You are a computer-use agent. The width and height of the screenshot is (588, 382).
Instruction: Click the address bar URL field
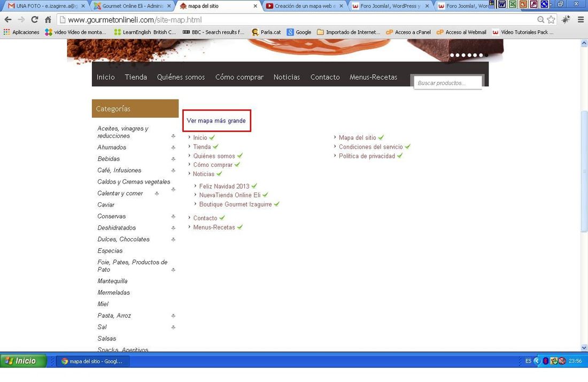tap(296, 19)
